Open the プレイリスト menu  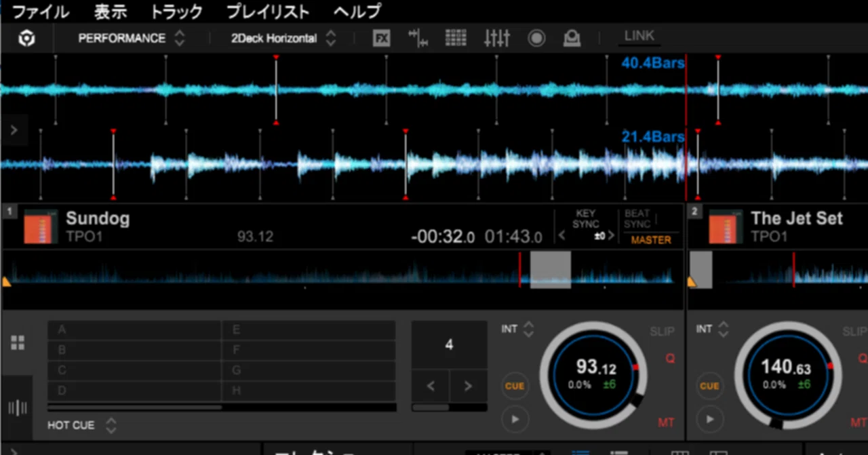click(267, 12)
